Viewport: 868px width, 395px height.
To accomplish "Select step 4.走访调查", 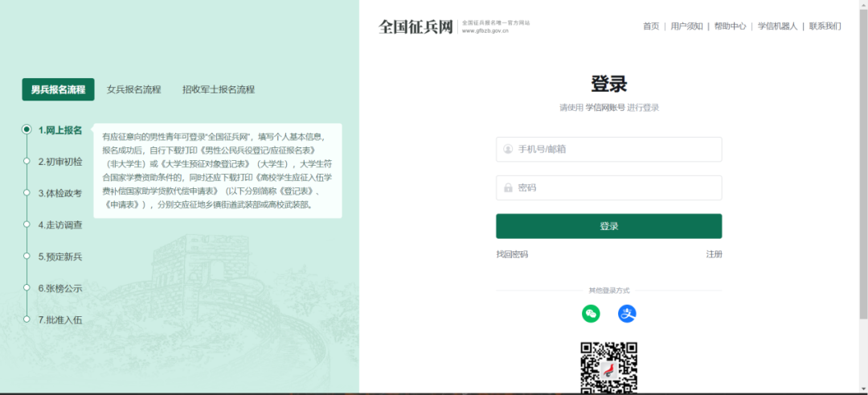I will click(x=59, y=225).
